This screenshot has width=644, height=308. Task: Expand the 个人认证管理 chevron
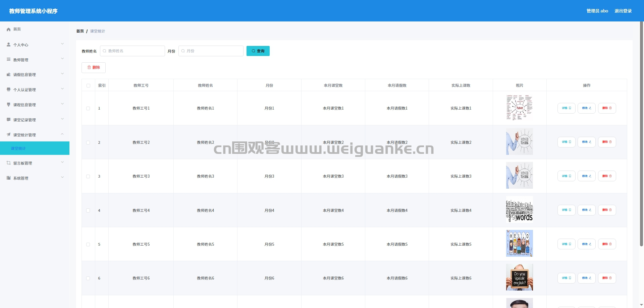62,89
